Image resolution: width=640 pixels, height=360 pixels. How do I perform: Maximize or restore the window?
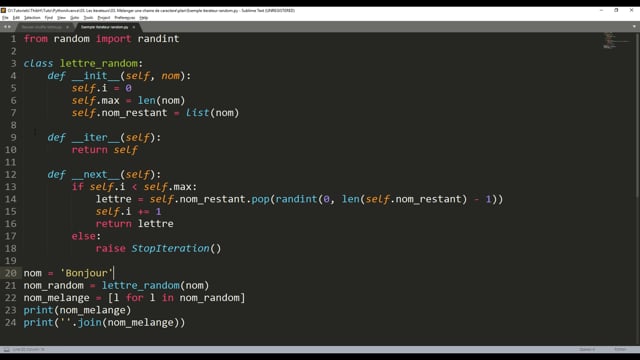tap(616, 10)
